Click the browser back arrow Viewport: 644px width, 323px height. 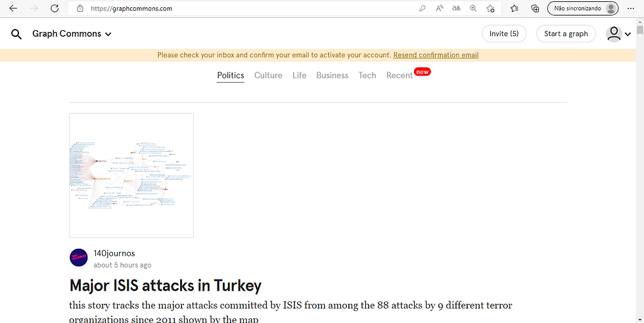click(x=13, y=8)
